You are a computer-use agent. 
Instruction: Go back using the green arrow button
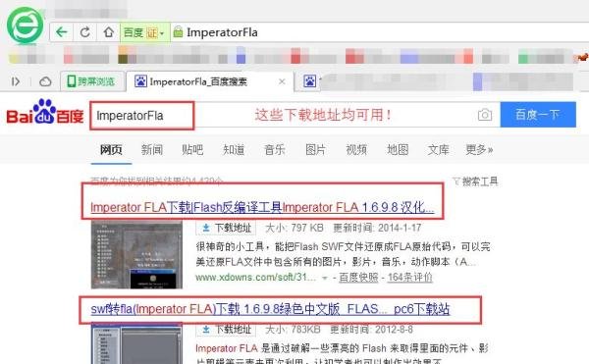pyautogui.click(x=61, y=32)
